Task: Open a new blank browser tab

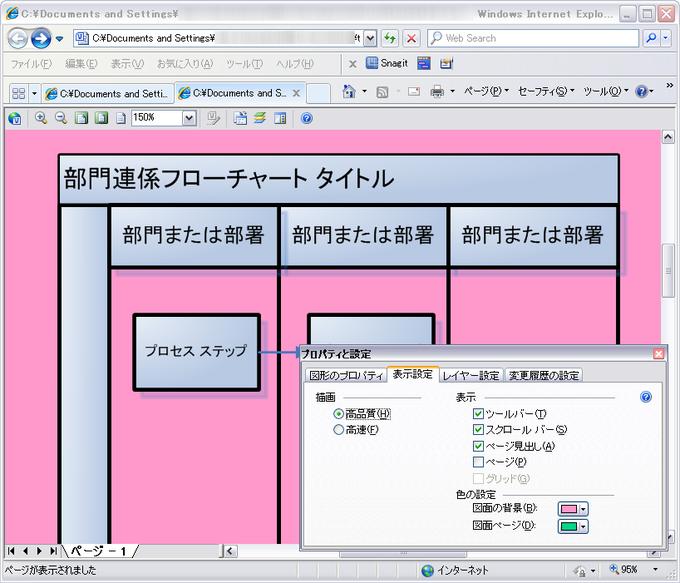Action: (x=318, y=93)
